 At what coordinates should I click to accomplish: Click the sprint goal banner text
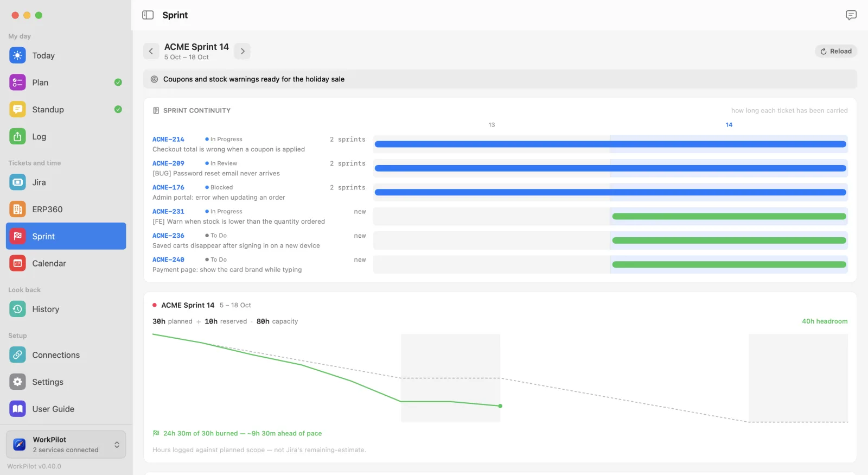pos(254,79)
